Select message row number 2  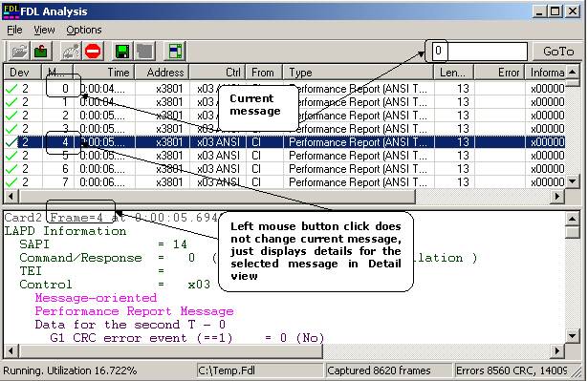(x=284, y=116)
